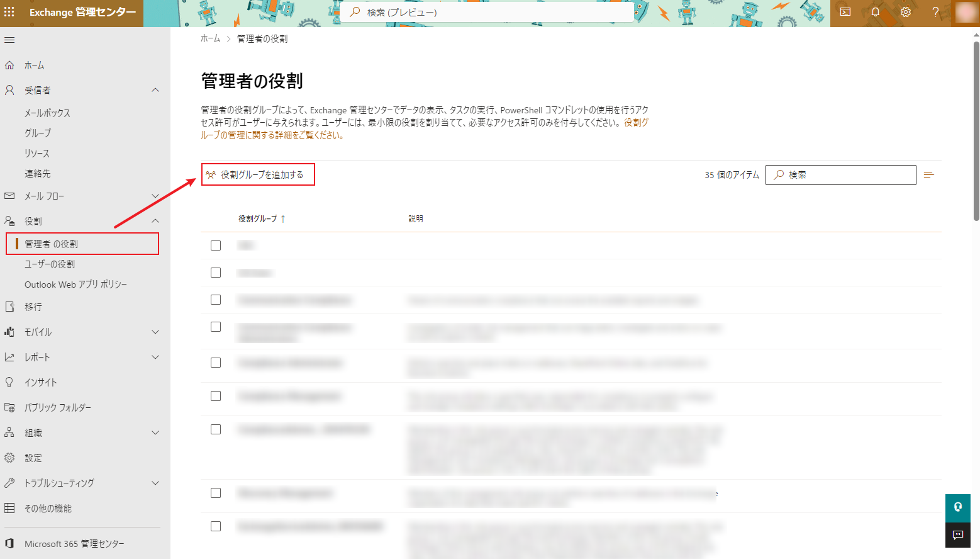Click the Organization hierarchy icon
Screen dimensions: 980x559
click(x=9, y=432)
